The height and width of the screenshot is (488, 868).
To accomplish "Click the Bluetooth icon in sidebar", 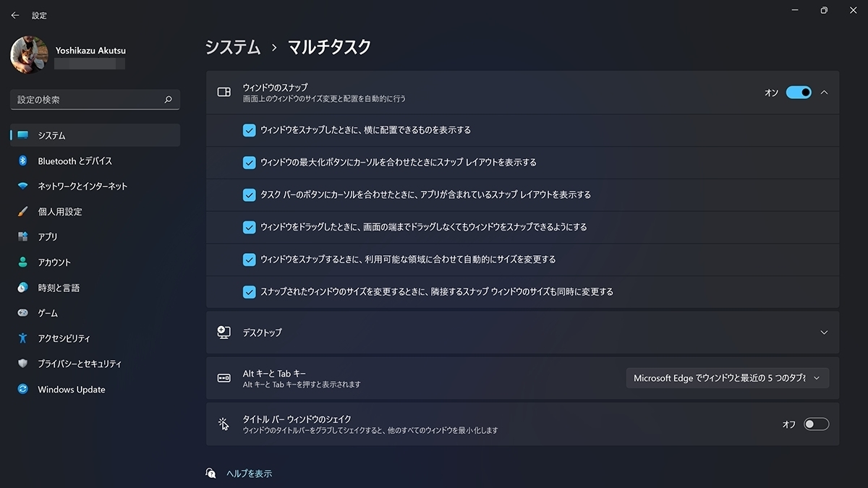I will (x=22, y=160).
